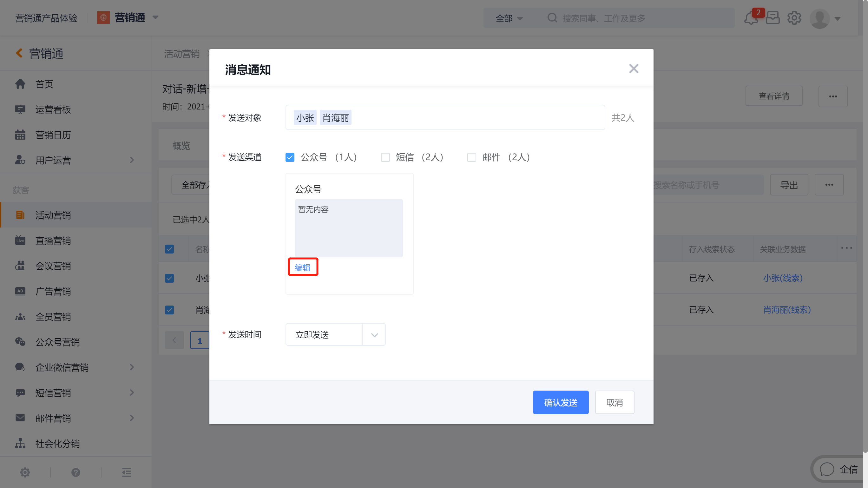Go to page 1 in pagination

pyautogui.click(x=200, y=340)
